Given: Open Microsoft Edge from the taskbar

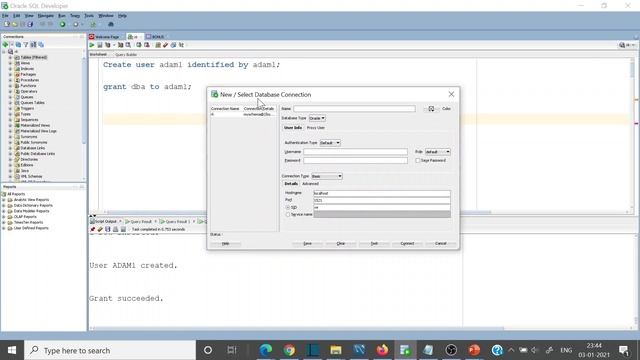Looking at the screenshot, I should point(266,350).
